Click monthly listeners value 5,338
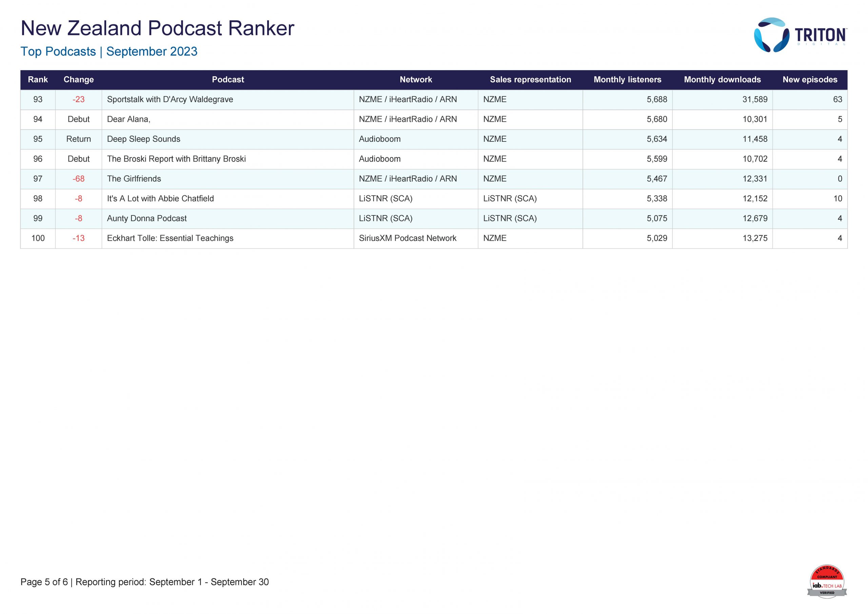The height and width of the screenshot is (614, 868). [657, 198]
